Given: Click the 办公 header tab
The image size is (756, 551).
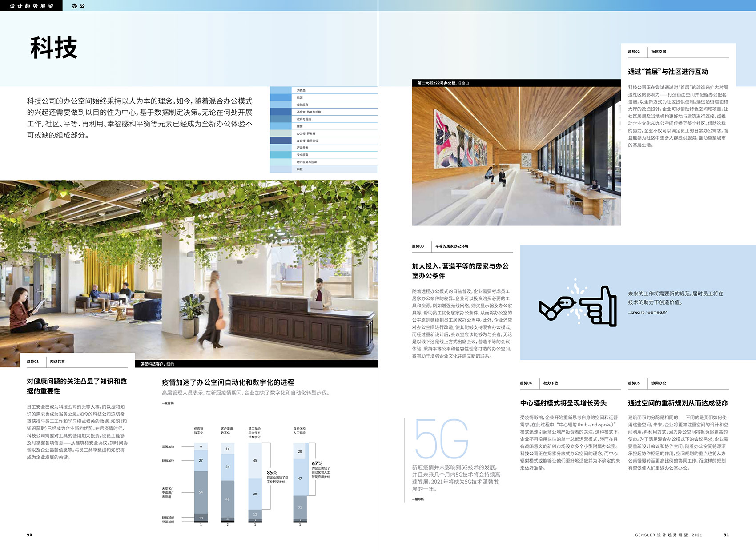Looking at the screenshot, I should coord(78,6).
